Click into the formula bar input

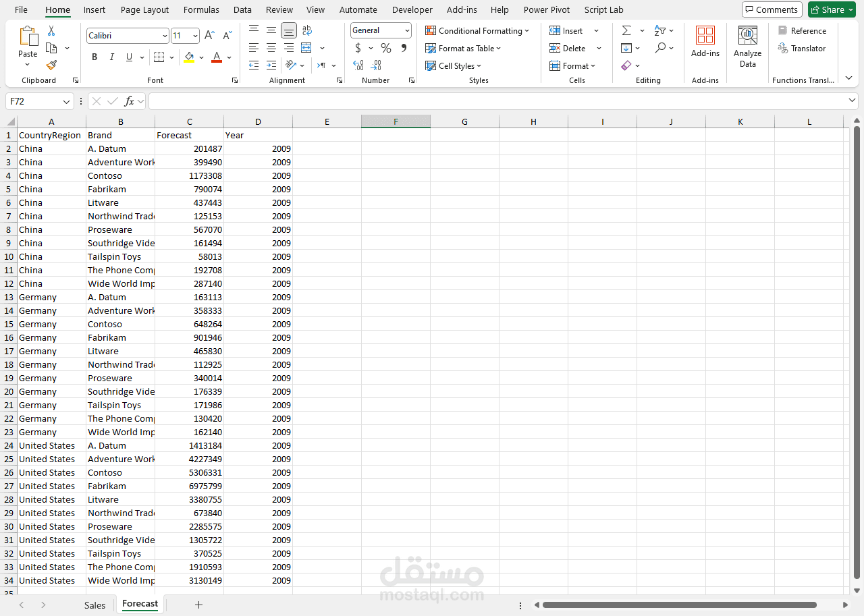pyautogui.click(x=503, y=101)
